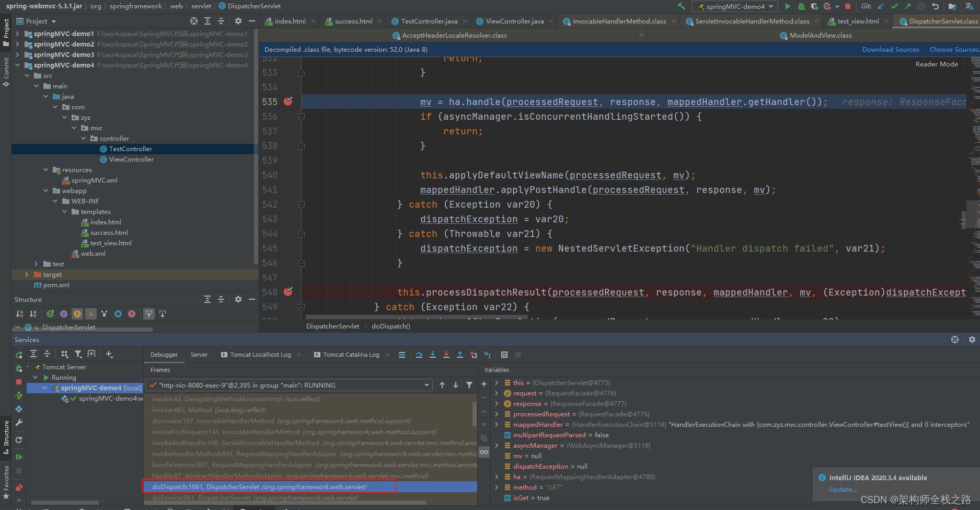Screen dimensions: 980x510
Task: Run springMVC-demo4 with the green play icon
Action: 788,6
